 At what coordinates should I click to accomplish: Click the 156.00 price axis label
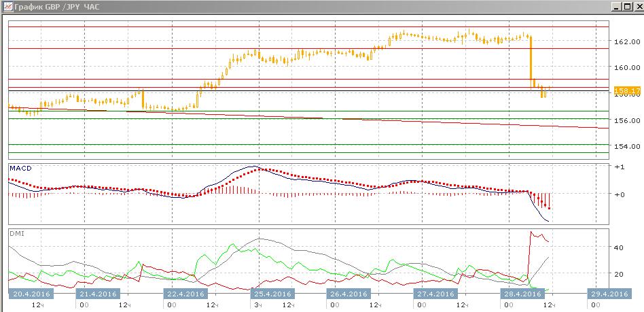(628, 120)
